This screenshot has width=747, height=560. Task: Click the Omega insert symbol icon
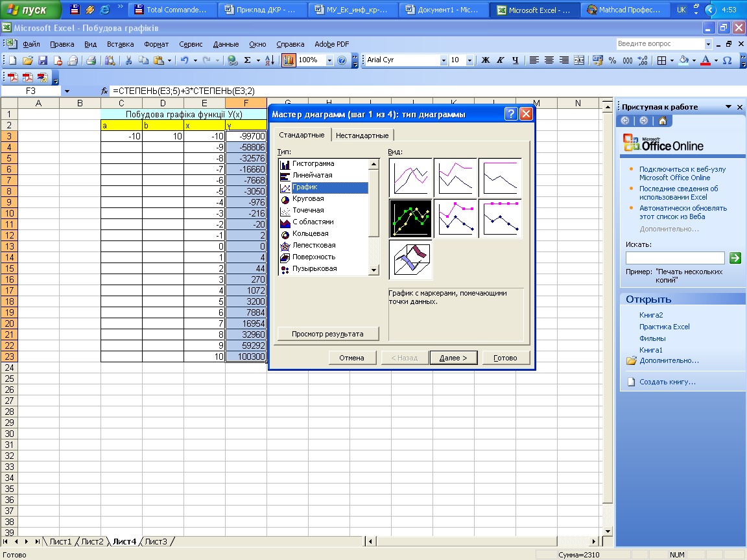click(727, 60)
